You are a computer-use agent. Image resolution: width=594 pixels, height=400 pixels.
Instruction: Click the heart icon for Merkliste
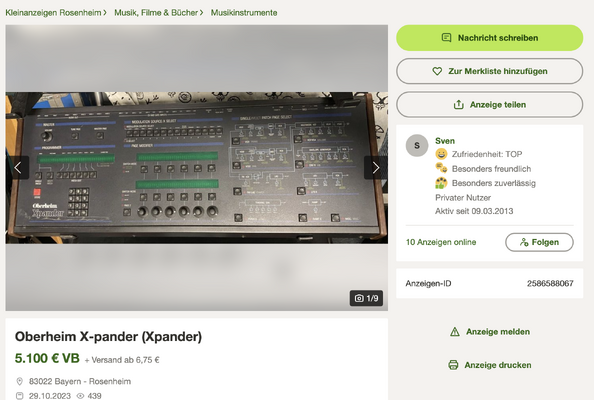point(437,71)
